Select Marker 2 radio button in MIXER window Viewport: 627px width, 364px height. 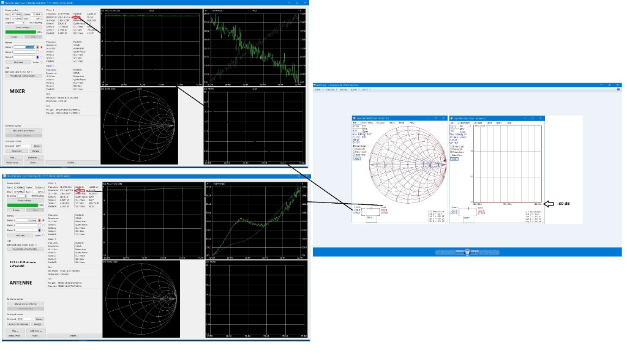41,53
